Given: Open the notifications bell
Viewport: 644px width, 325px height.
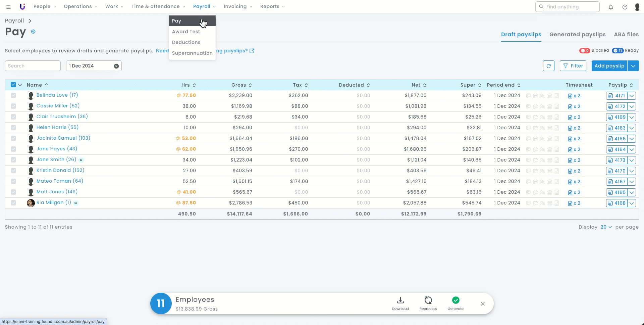Looking at the screenshot, I should (610, 7).
